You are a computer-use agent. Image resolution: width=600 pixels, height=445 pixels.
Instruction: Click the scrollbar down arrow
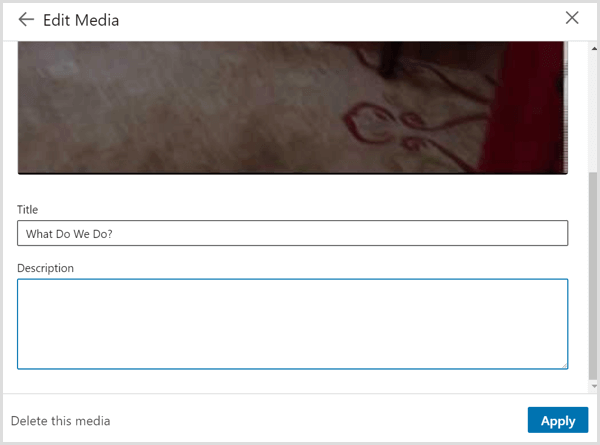point(594,386)
